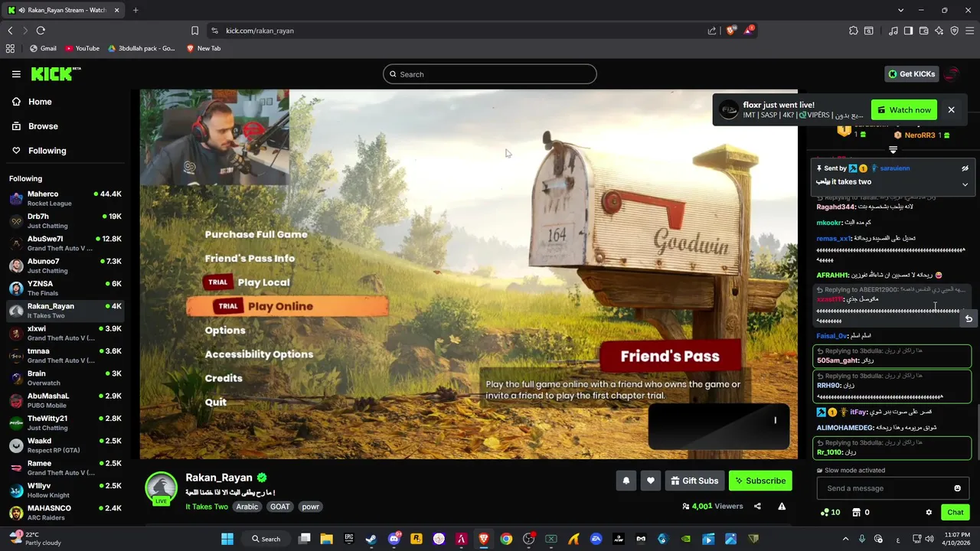Click the heart follow icon button
980x551 pixels.
click(651, 481)
